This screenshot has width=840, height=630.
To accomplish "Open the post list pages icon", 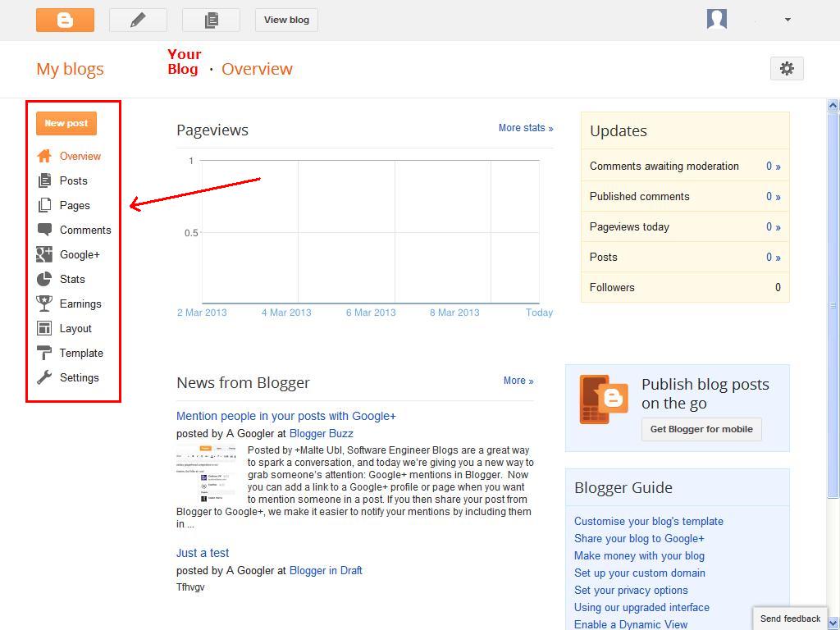I will pyautogui.click(x=211, y=21).
